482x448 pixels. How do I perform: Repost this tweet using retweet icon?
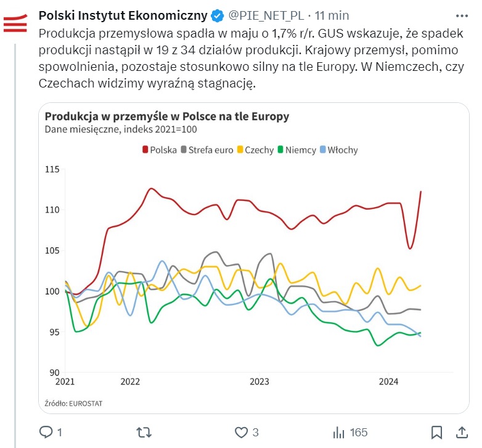[144, 432]
